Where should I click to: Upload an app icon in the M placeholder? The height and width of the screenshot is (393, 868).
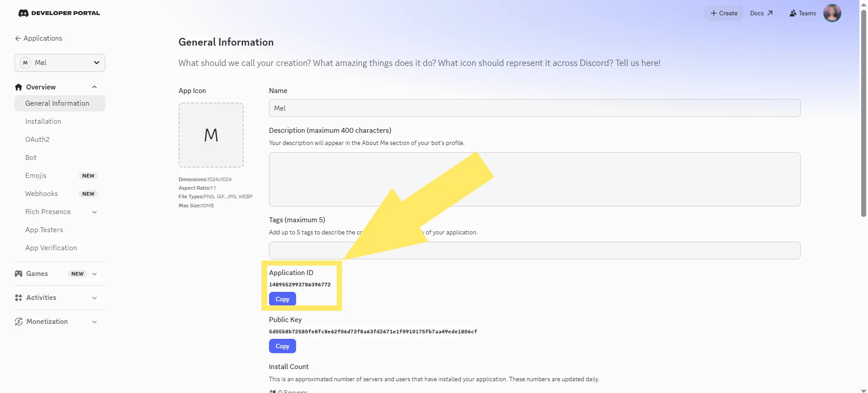[x=211, y=135]
